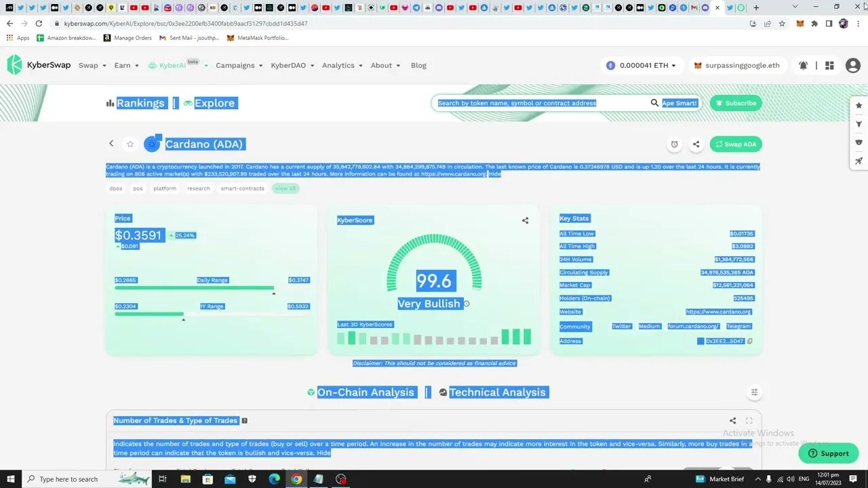Open the Telegram community link
Viewport: 868px width, 488px height.
[x=738, y=326]
